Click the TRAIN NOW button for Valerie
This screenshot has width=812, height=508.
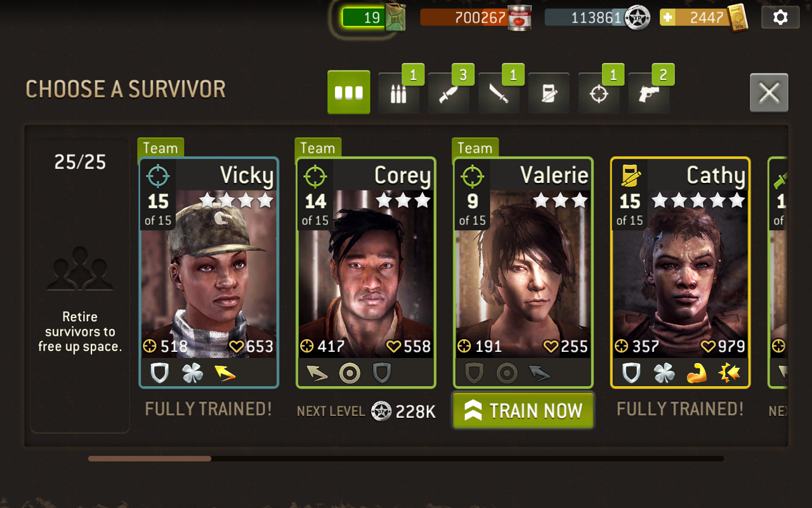[x=523, y=411]
